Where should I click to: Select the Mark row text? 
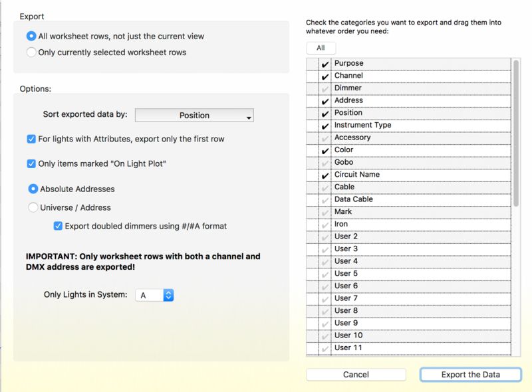343,211
